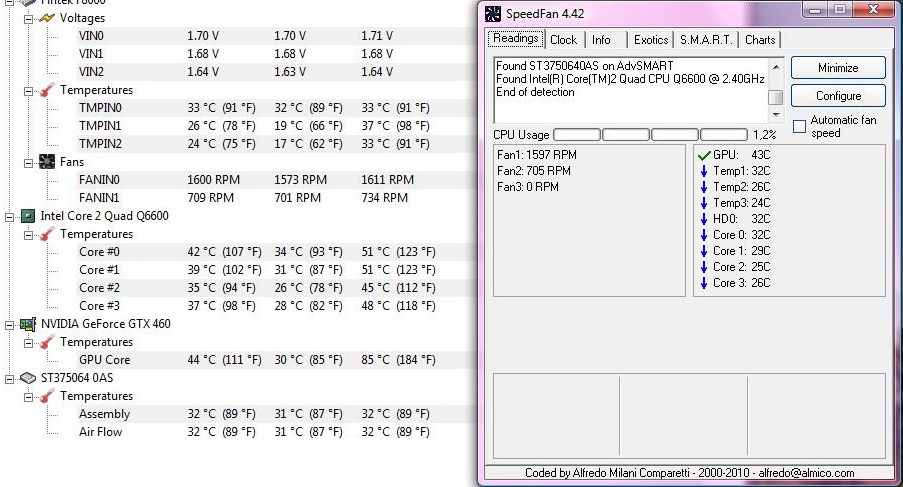The image size is (903, 487).
Task: Enable Automatic fan speed checkbox
Action: [799, 127]
